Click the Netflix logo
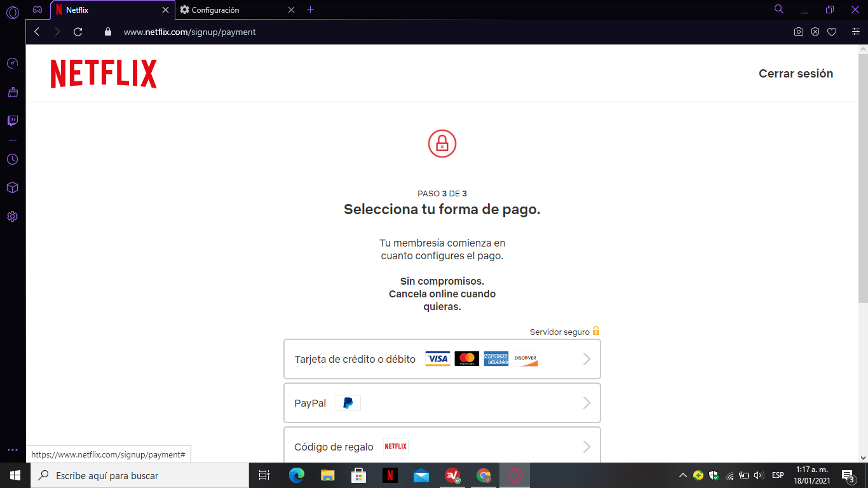 (104, 74)
